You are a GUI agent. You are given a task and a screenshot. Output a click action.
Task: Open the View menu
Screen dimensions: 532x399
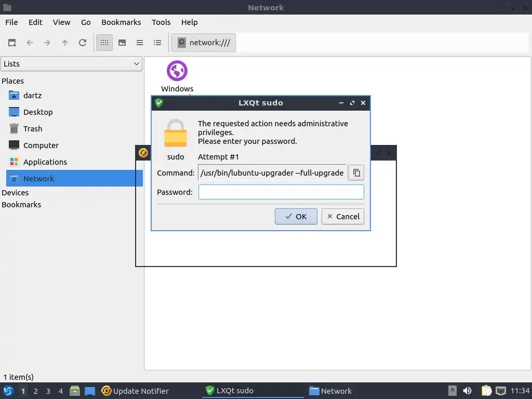[x=61, y=22]
